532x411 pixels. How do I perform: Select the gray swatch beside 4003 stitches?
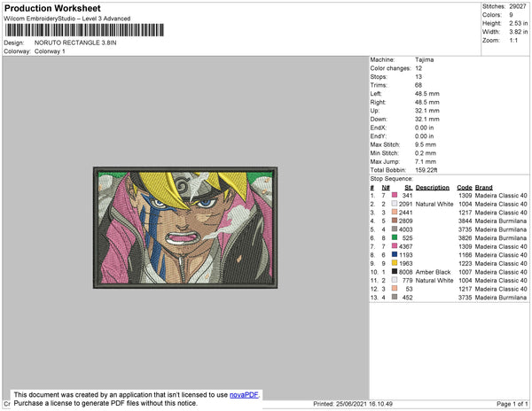pyautogui.click(x=395, y=229)
